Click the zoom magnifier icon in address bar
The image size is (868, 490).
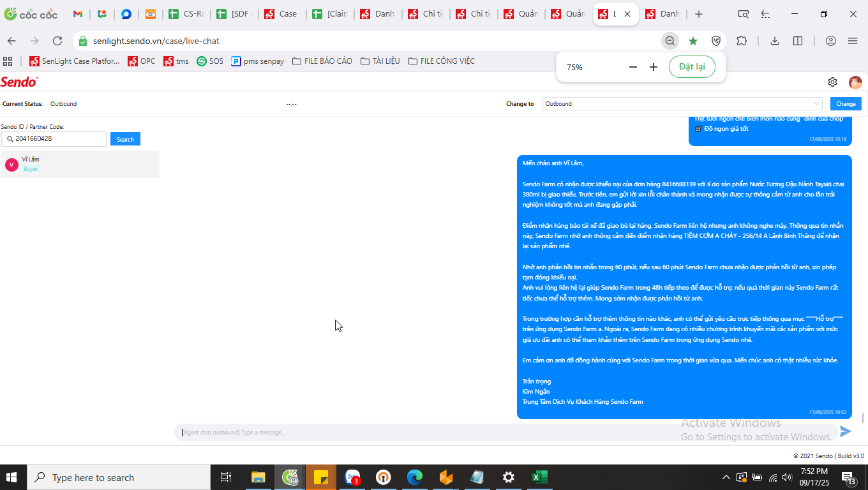click(670, 41)
